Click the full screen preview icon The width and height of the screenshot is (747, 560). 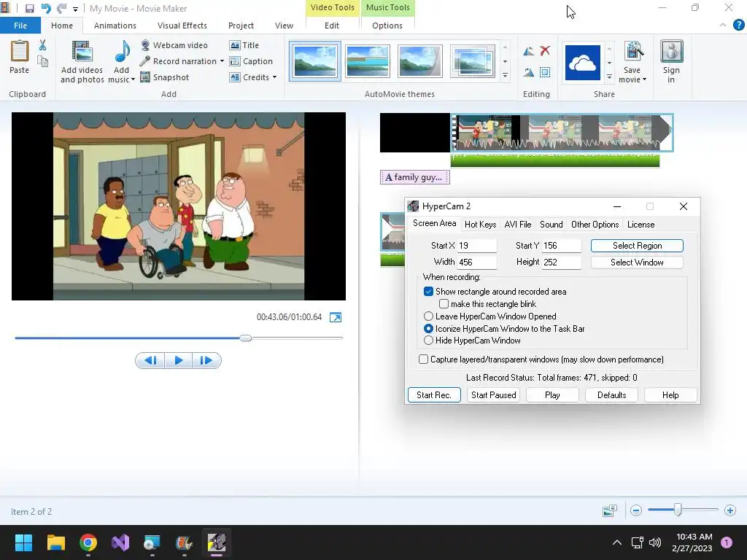336,317
